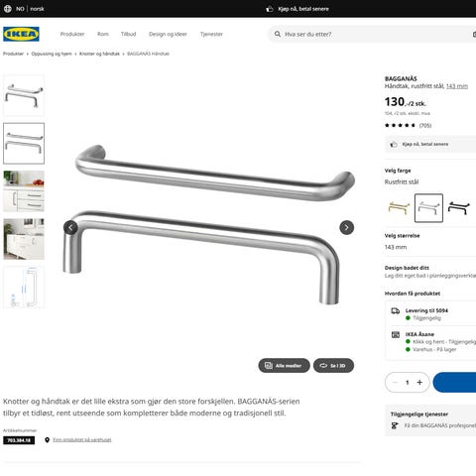The image size is (476, 476).
Task: Decrease quantity with the minus button
Action: pyautogui.click(x=395, y=383)
